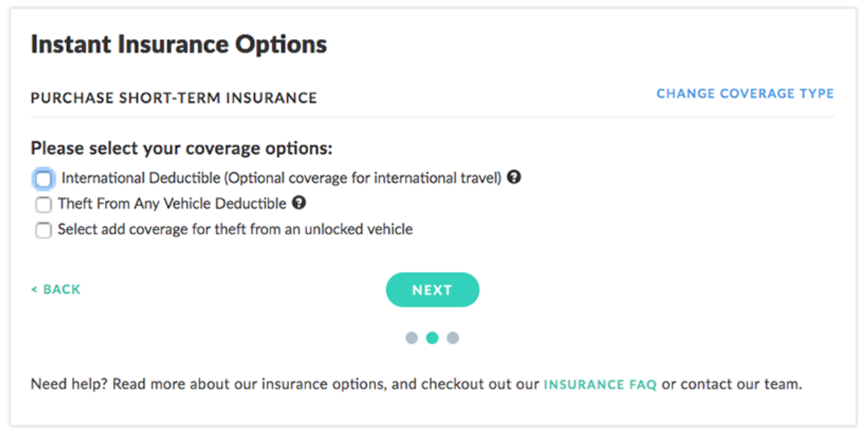This screenshot has height=437, width=868.
Task: Click the unlocked vehicle coverage label text
Action: (235, 229)
